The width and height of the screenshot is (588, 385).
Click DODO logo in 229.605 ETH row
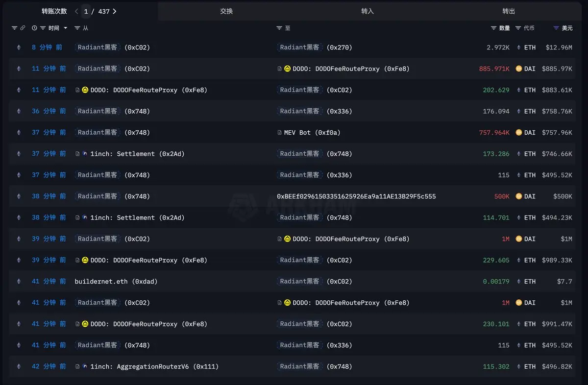[x=85, y=260]
